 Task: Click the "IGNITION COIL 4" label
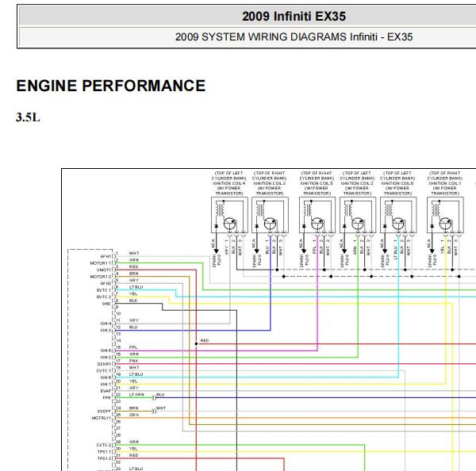229,183
